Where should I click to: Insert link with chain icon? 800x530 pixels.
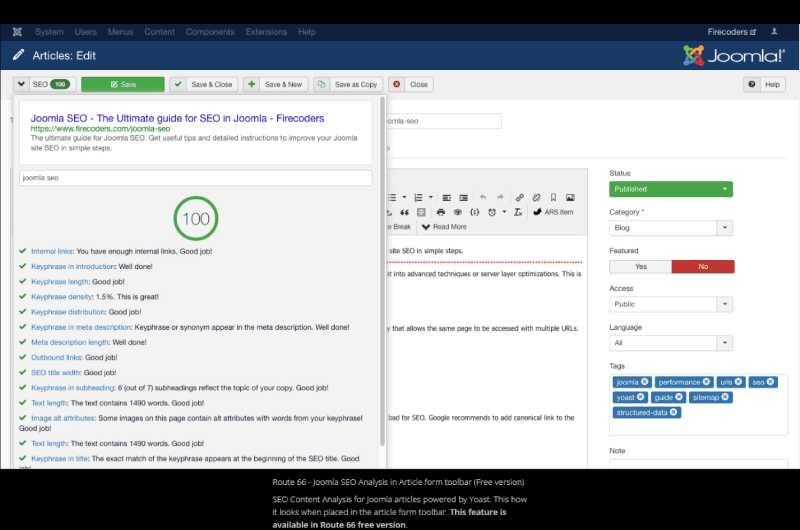pyautogui.click(x=519, y=197)
